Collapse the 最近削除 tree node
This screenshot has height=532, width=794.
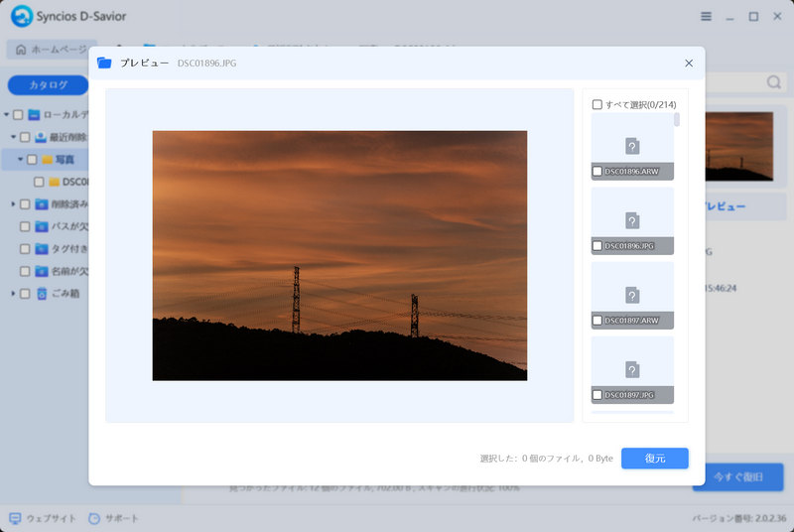(x=13, y=137)
